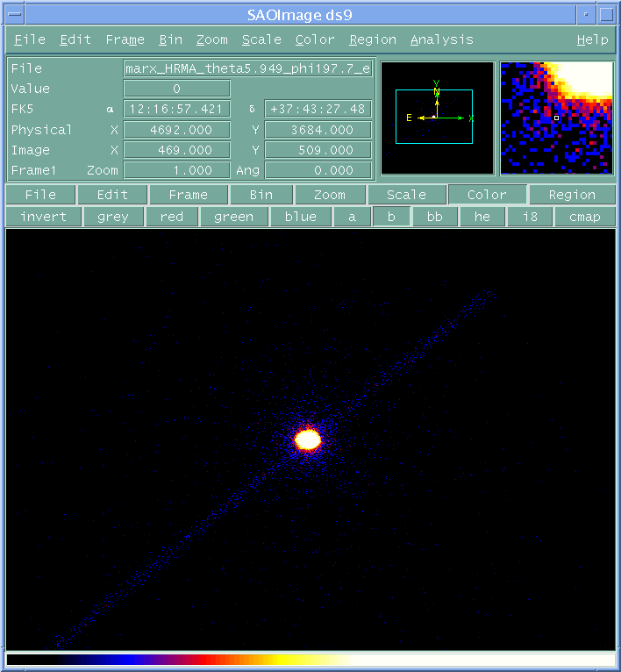Click the File name field
Image resolution: width=621 pixels, height=672 pixels.
(248, 68)
